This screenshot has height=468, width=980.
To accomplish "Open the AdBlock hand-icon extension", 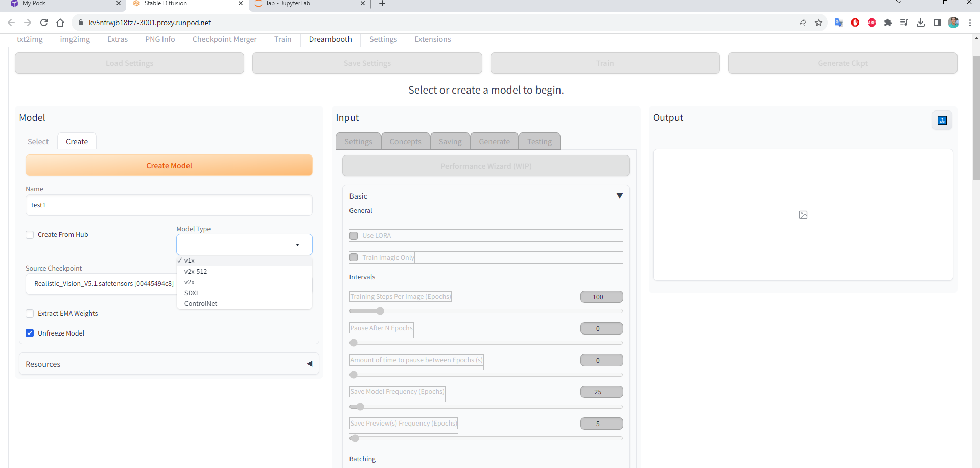I will (855, 23).
